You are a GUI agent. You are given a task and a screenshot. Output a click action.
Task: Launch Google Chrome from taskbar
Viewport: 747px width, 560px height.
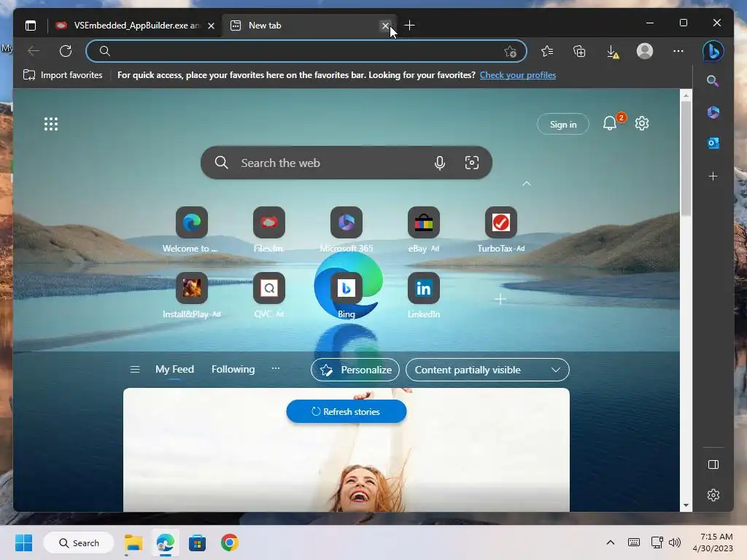tap(230, 542)
